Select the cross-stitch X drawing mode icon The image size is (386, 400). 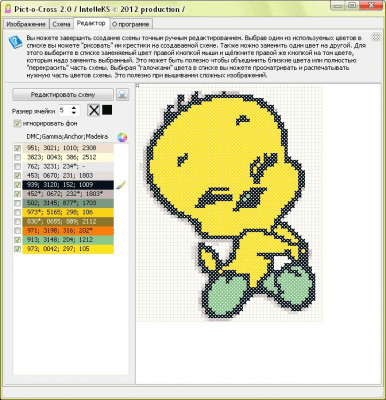[x=94, y=110]
